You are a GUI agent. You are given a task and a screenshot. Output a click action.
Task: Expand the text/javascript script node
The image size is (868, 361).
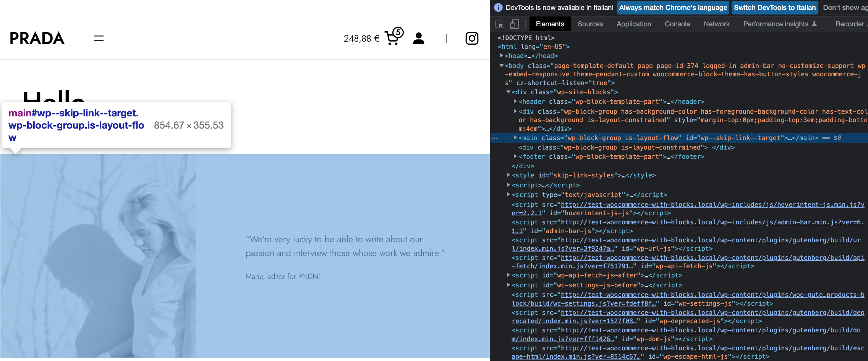[508, 195]
